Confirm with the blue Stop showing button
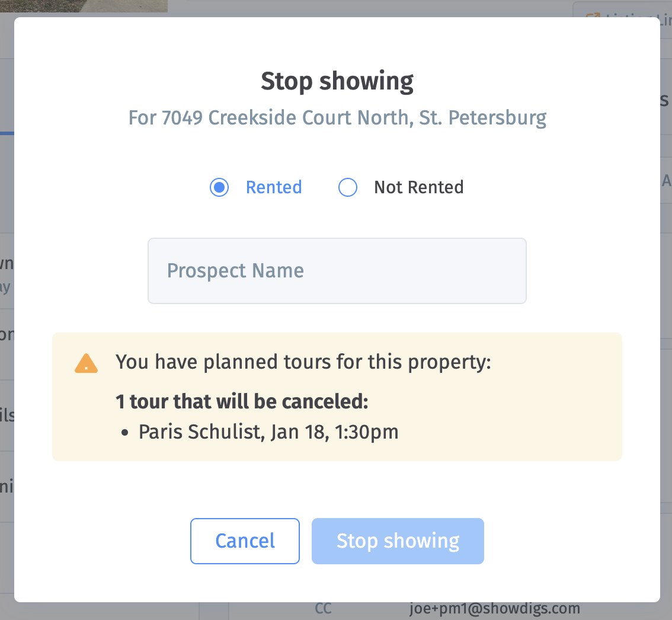The height and width of the screenshot is (620, 672). (x=398, y=541)
